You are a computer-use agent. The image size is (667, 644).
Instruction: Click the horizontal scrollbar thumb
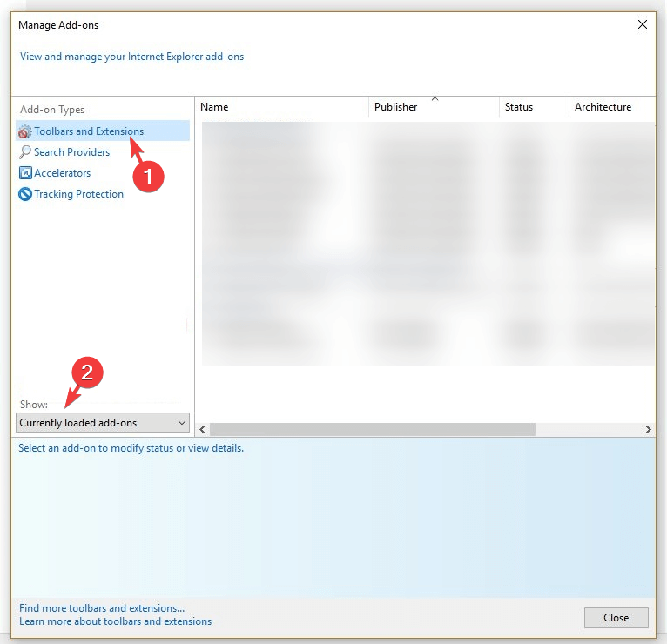[372, 430]
